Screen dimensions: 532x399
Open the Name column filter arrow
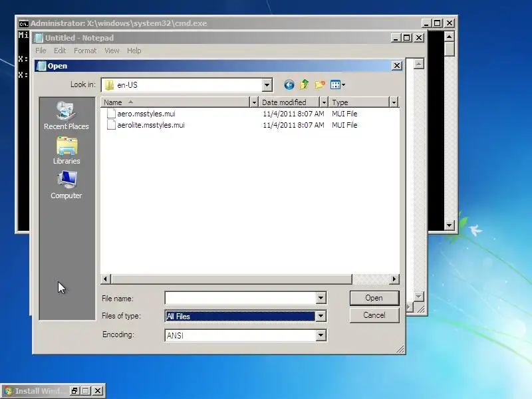[254, 102]
